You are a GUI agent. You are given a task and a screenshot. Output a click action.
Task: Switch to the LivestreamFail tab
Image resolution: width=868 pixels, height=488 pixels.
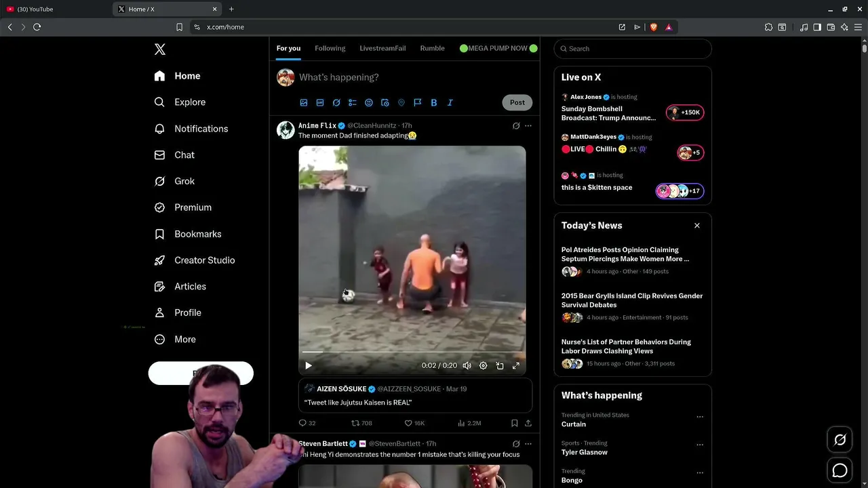click(382, 48)
